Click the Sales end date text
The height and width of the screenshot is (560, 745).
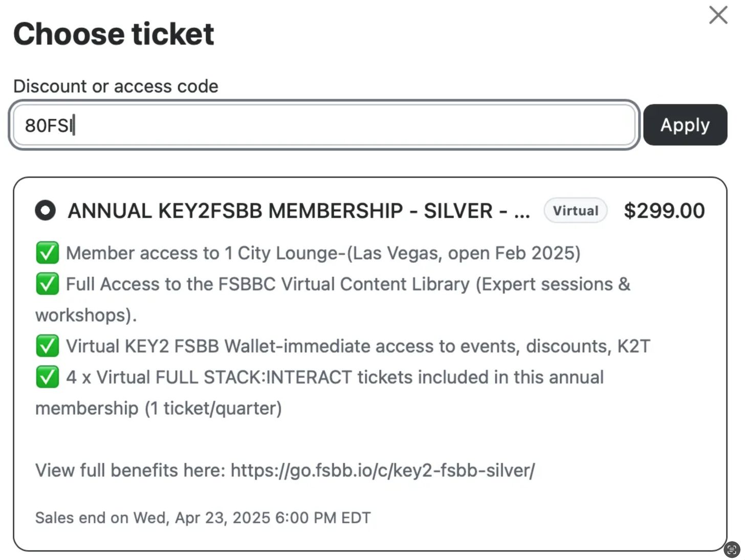point(203,518)
